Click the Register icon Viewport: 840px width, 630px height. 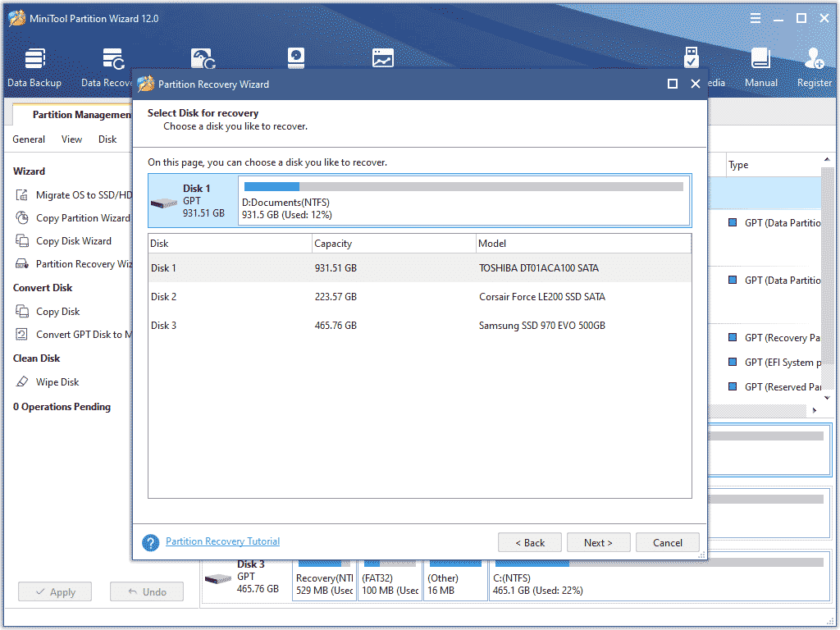pos(813,66)
